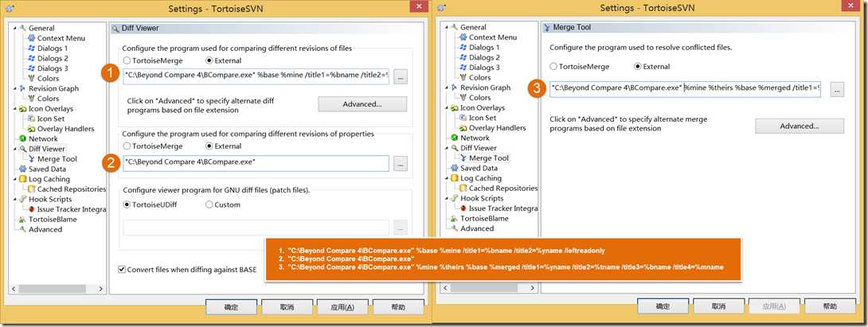Browse for properties diff program with ... button

(401, 163)
